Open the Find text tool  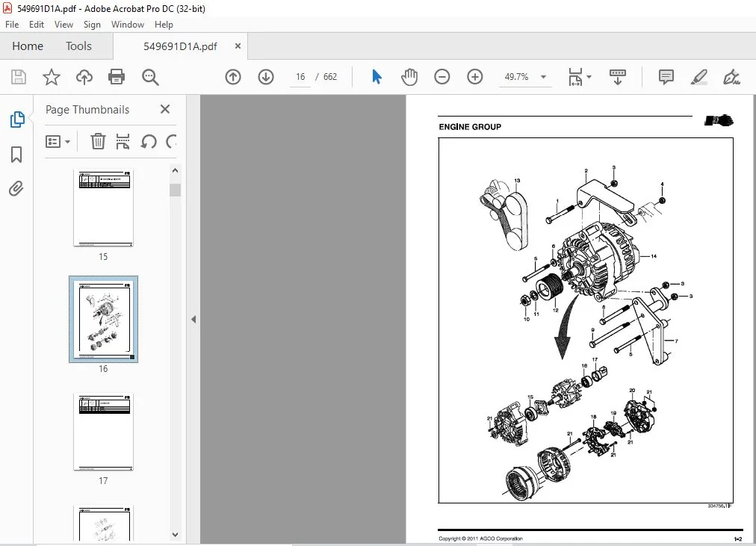[x=150, y=77]
